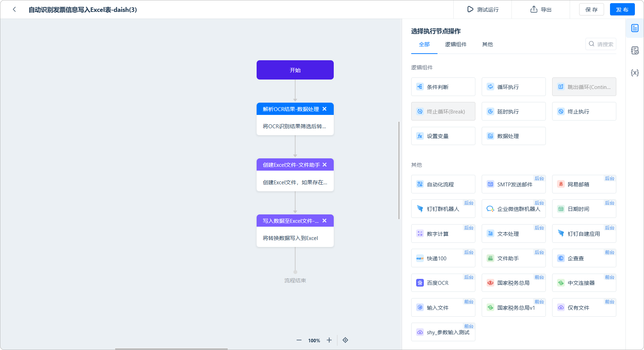Add a 条件判断 node
644x350 pixels.
443,87
